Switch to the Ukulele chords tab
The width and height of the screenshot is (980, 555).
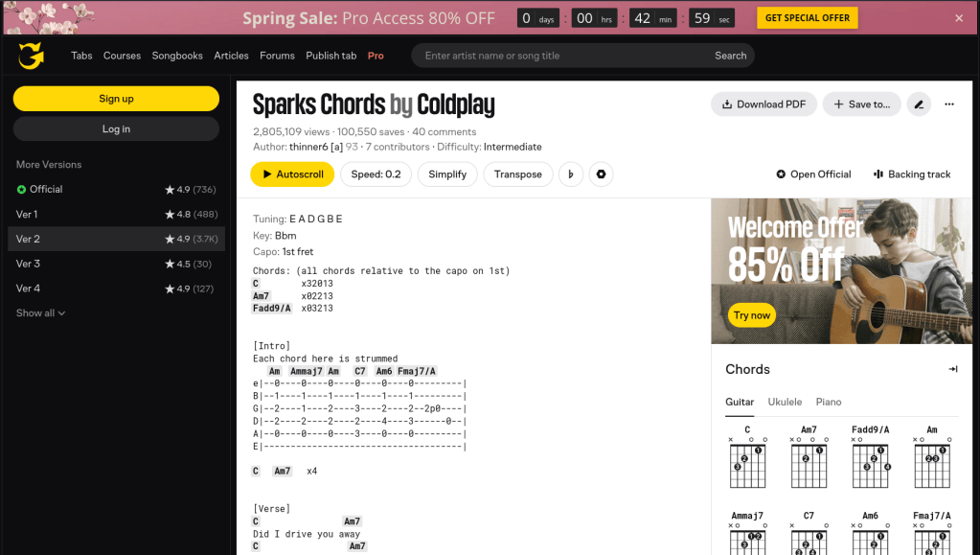(785, 403)
